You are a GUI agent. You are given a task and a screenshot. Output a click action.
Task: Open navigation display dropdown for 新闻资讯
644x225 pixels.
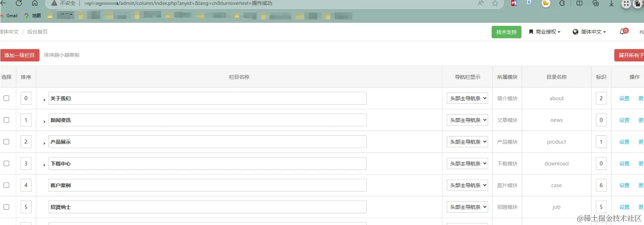[x=467, y=120]
